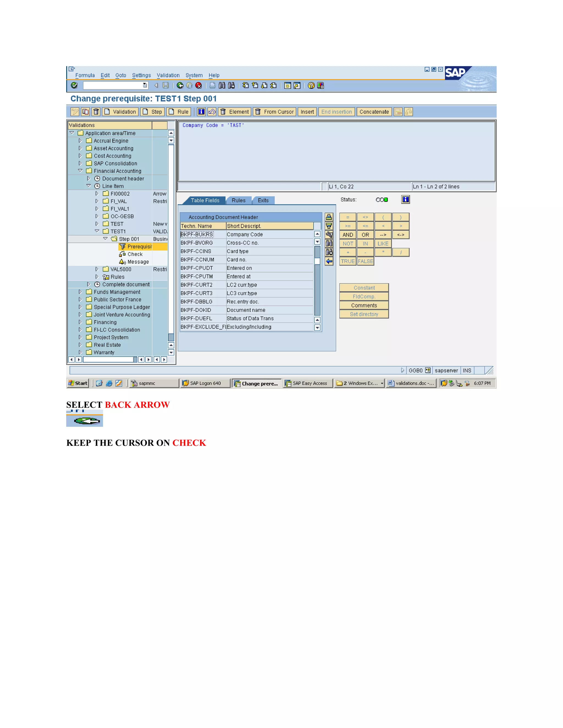Click the trash Delete icon beside Copy
The height and width of the screenshot is (728, 563).
pos(96,112)
